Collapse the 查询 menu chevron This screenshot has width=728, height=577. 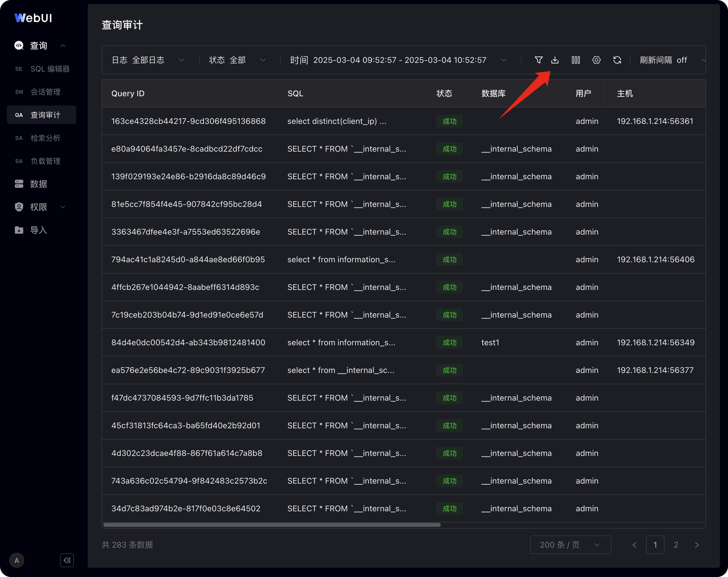pyautogui.click(x=63, y=45)
